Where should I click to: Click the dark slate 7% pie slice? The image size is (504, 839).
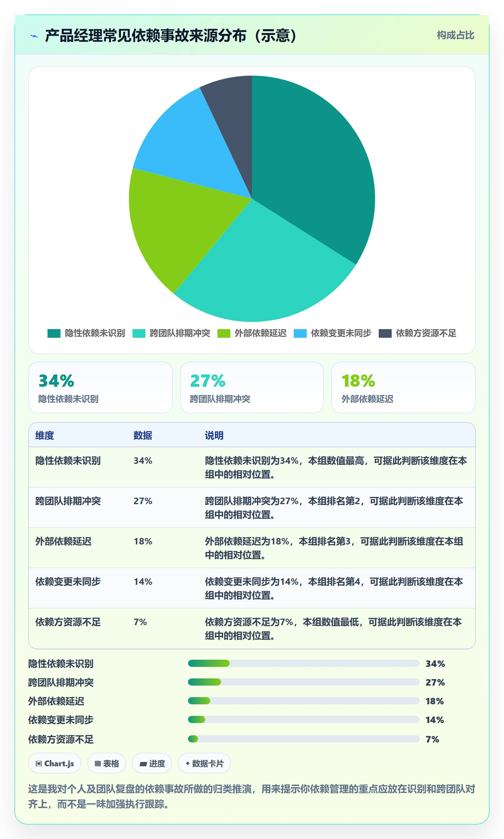234,122
